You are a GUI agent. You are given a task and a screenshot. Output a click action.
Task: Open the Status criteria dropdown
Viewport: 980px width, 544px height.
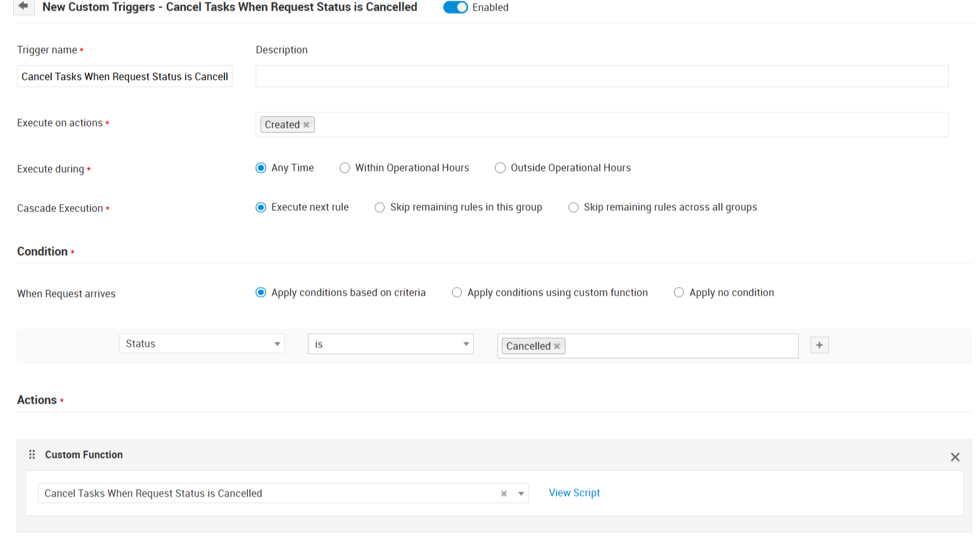pyautogui.click(x=201, y=344)
